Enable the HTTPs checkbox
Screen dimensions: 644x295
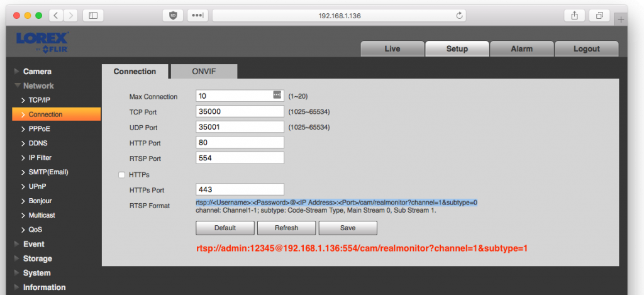(x=121, y=175)
